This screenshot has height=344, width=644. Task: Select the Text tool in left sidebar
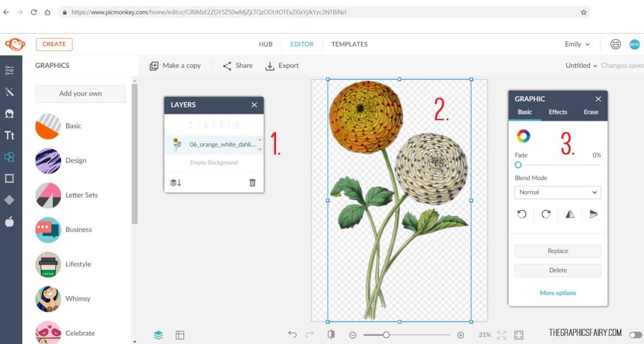pyautogui.click(x=9, y=135)
